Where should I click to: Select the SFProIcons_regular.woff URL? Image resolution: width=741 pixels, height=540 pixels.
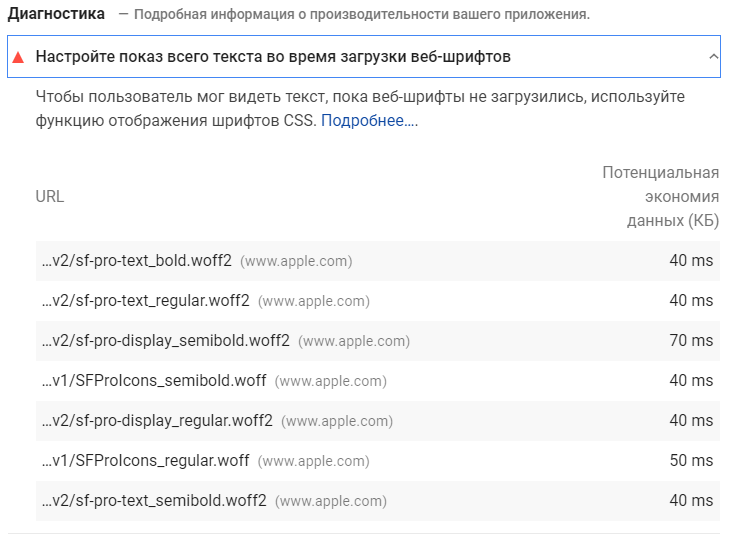click(145, 461)
